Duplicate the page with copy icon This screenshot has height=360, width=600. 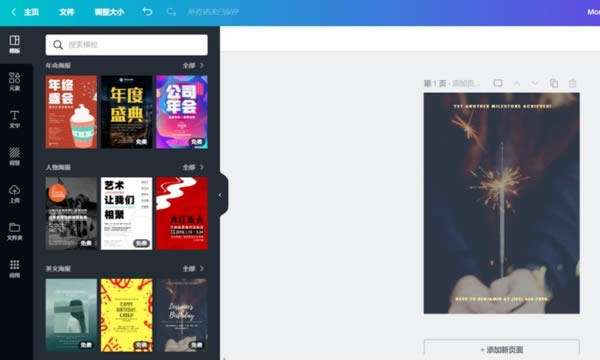[554, 83]
